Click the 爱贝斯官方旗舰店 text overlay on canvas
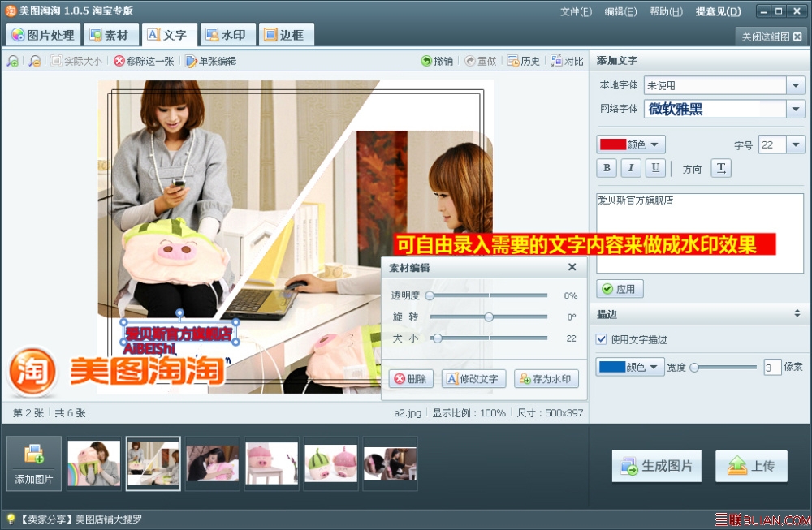 (x=179, y=334)
